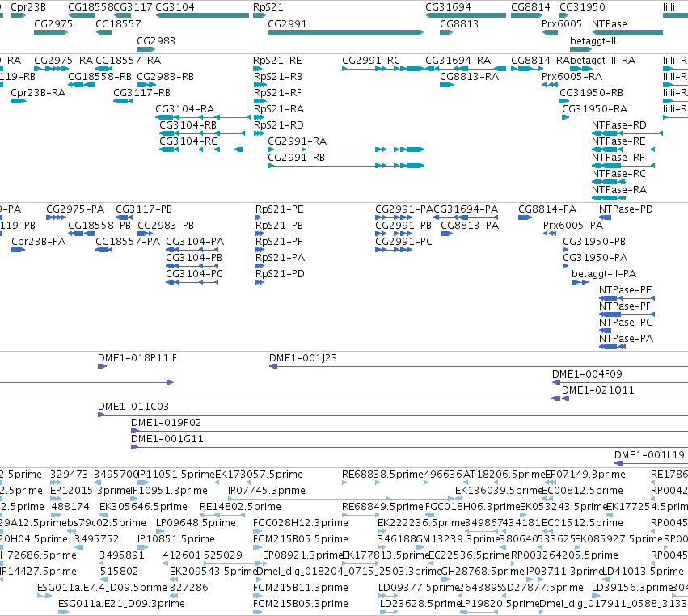Viewport: 688px width, 616px height.
Task: Click protein NTPase-PC label
Action: pyautogui.click(x=626, y=322)
